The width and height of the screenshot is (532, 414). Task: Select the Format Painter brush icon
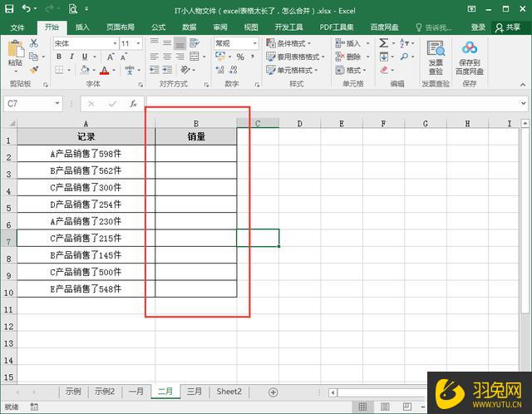tap(33, 70)
